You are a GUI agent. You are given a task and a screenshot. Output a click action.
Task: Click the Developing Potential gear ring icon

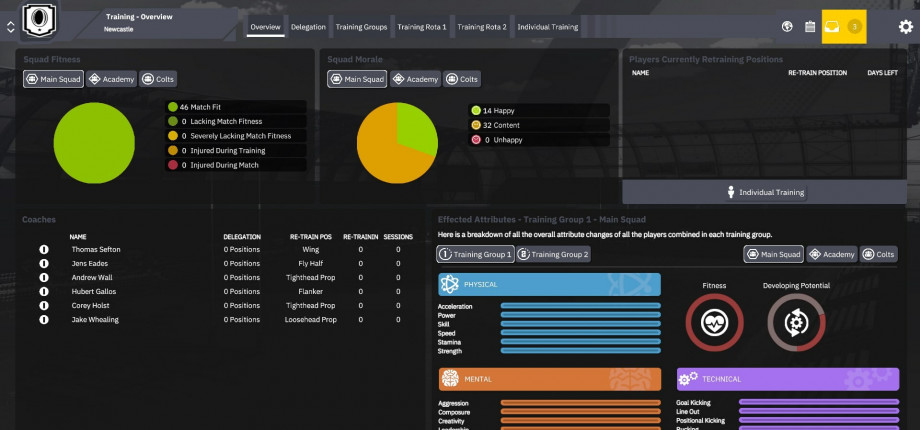click(796, 323)
